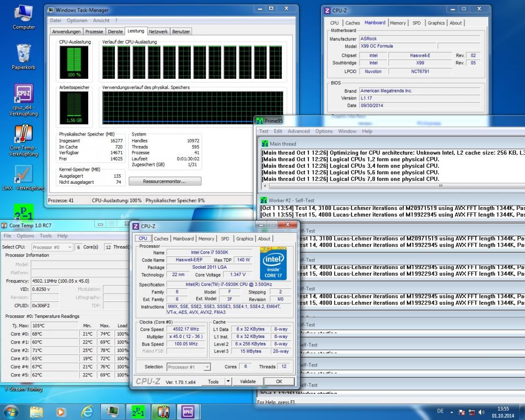Switch to Anwendungen tab in Task Manager
This screenshot has height=420, width=525.
pos(66,31)
